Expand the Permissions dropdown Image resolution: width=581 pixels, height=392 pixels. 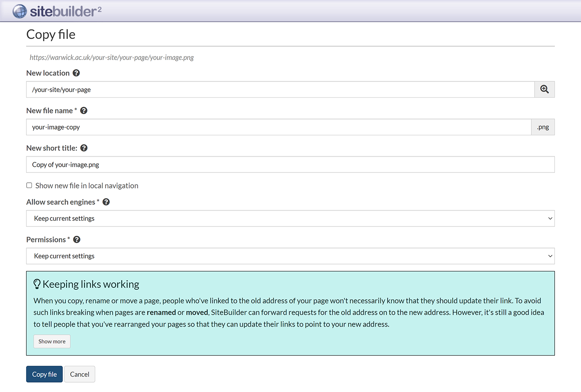290,256
